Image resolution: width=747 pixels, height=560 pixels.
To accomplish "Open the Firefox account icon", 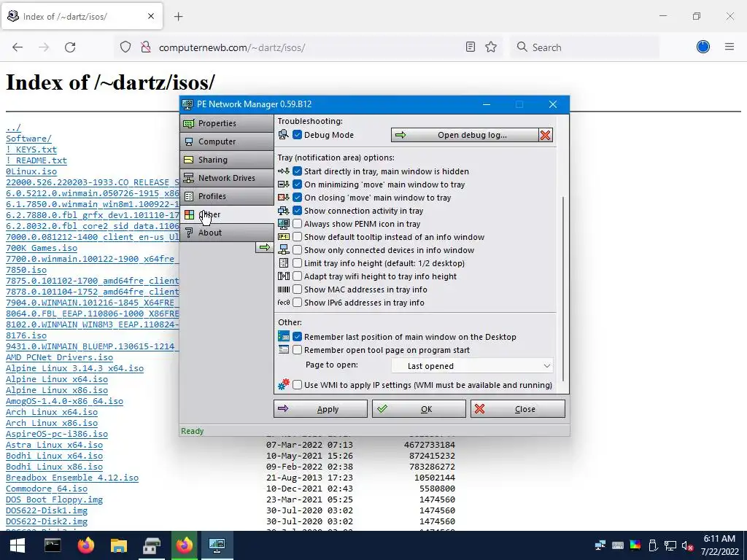I will click(x=703, y=47).
